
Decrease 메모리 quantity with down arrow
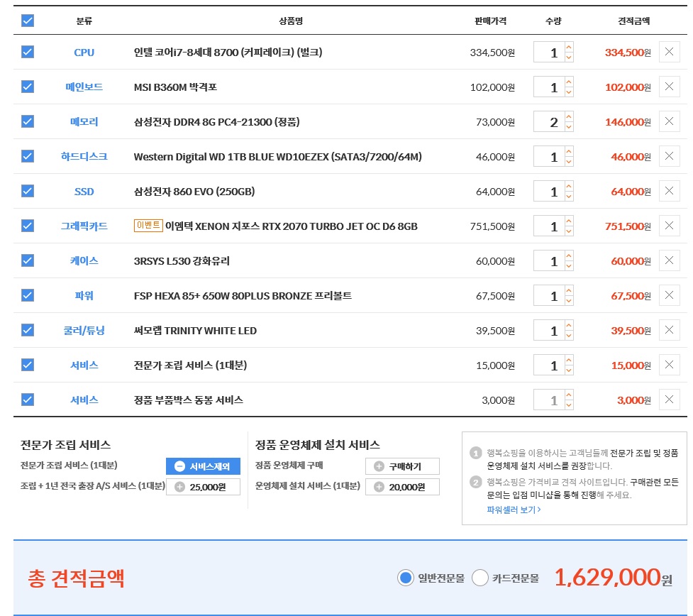point(569,127)
